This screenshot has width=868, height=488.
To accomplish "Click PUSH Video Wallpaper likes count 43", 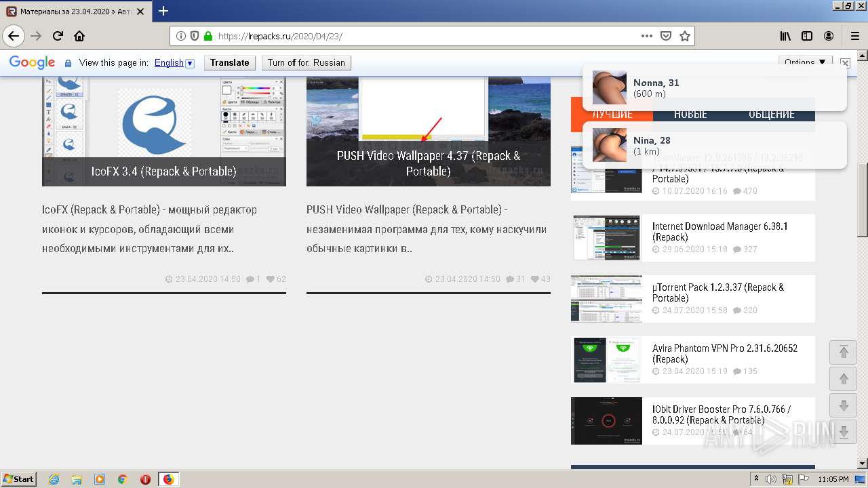I will [x=540, y=279].
